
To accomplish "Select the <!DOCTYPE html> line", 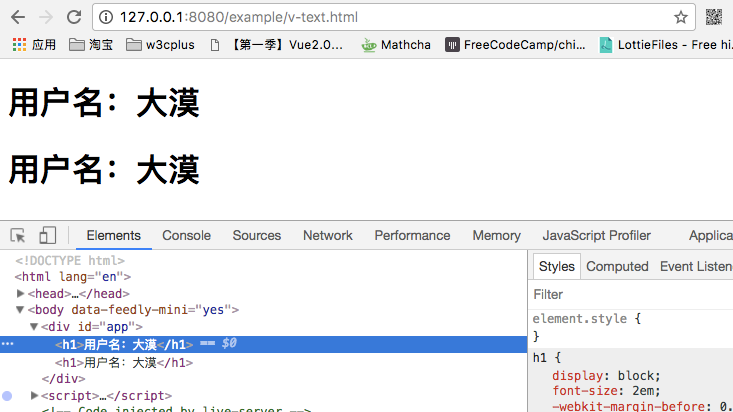I will 70,260.
